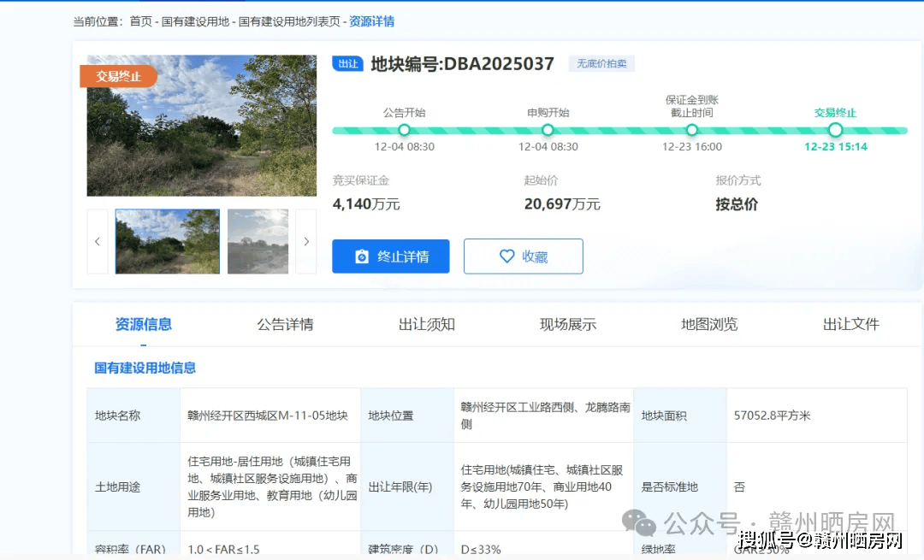Click the 保证金到账截止时间 timeline node
The image size is (924, 560).
coord(692,130)
